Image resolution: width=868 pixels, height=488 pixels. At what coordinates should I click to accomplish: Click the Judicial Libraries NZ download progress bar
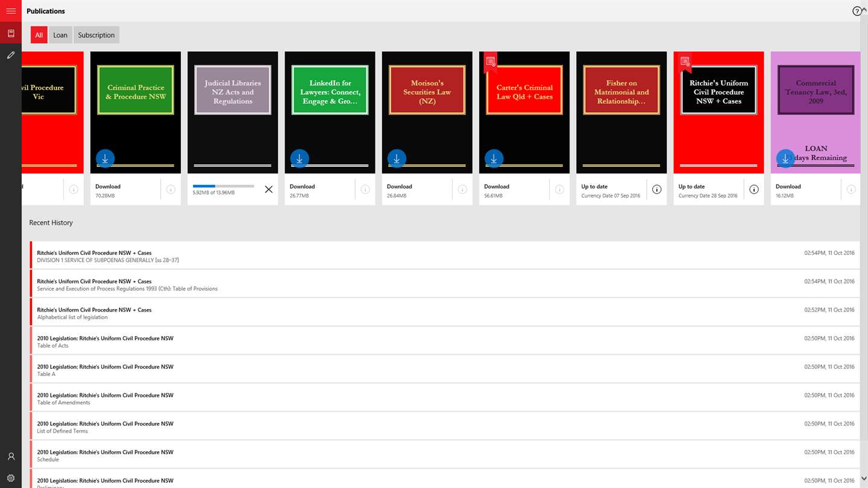click(224, 186)
